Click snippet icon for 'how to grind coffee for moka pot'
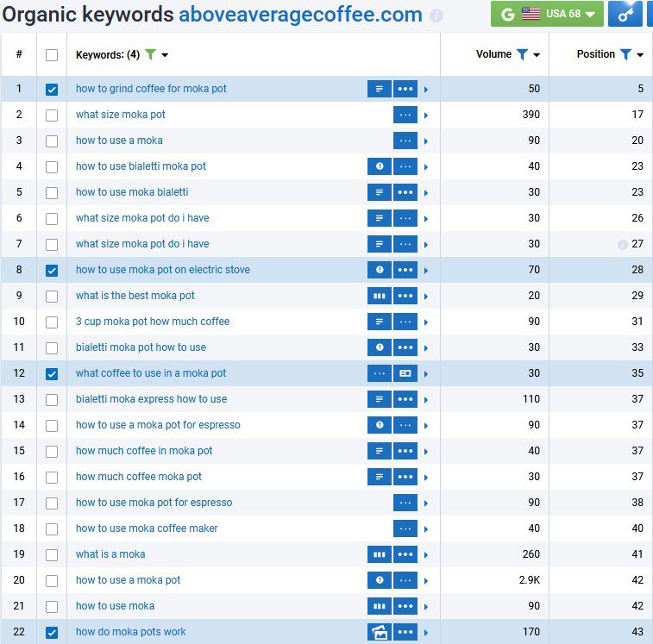 point(380,89)
